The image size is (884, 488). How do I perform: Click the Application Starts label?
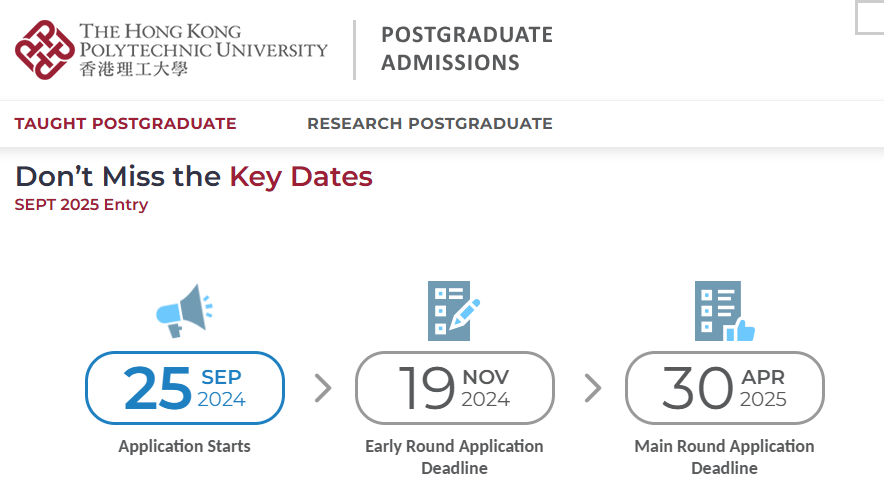(184, 446)
